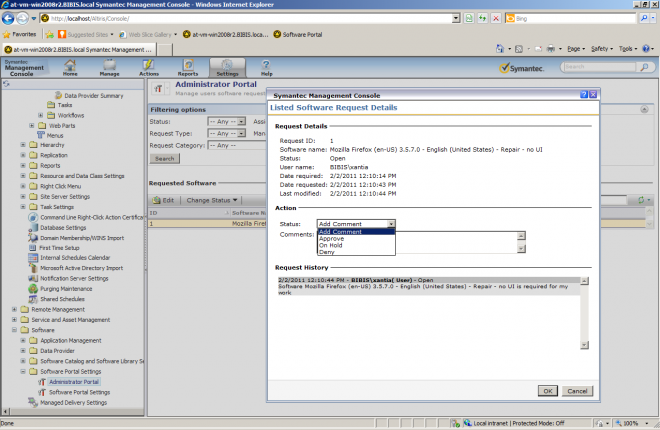Image resolution: width=660 pixels, height=430 pixels.
Task: Select Approve in the status list
Action: click(x=356, y=239)
